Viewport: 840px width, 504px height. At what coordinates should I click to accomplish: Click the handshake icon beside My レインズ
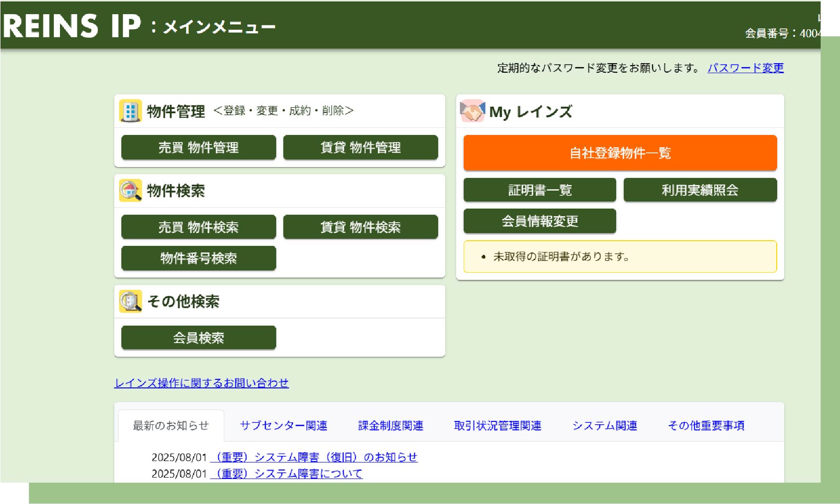click(472, 111)
